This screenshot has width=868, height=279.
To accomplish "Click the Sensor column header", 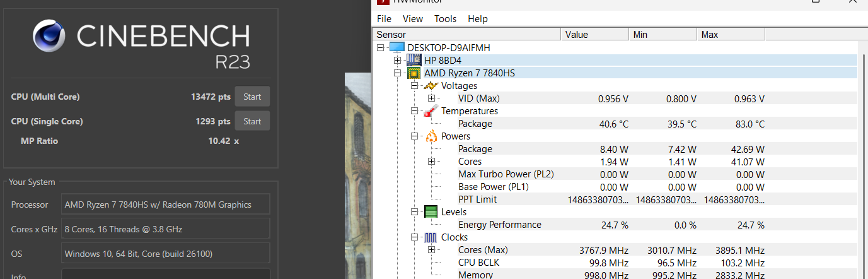I will click(x=467, y=35).
